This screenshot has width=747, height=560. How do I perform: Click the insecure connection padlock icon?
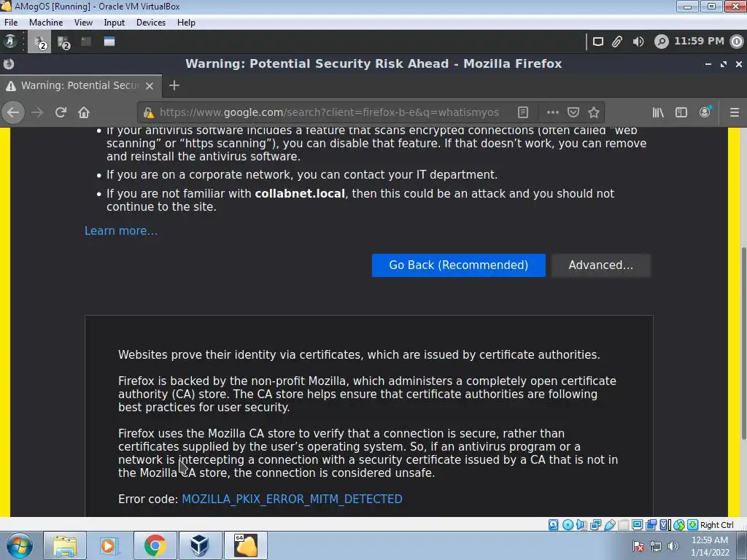coord(149,112)
